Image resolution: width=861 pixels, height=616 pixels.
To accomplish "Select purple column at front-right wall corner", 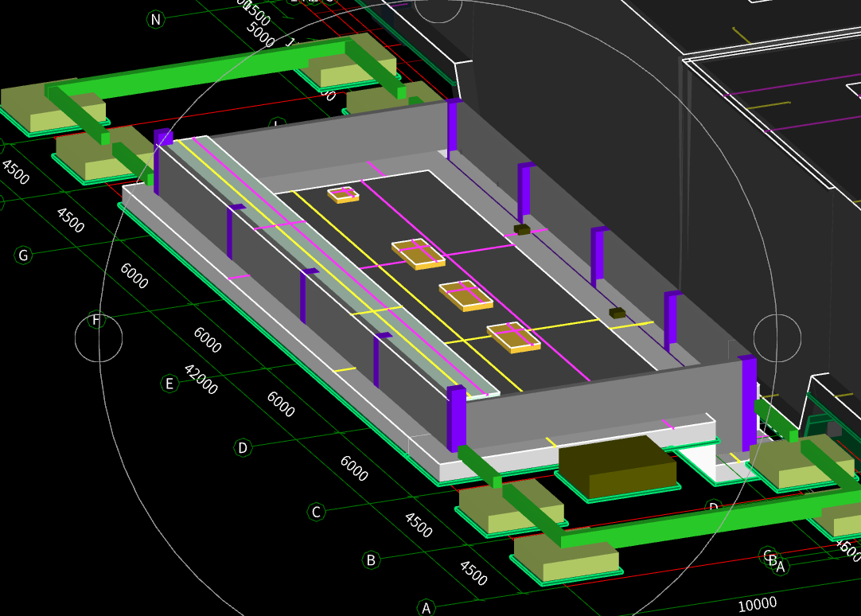I will [748, 404].
